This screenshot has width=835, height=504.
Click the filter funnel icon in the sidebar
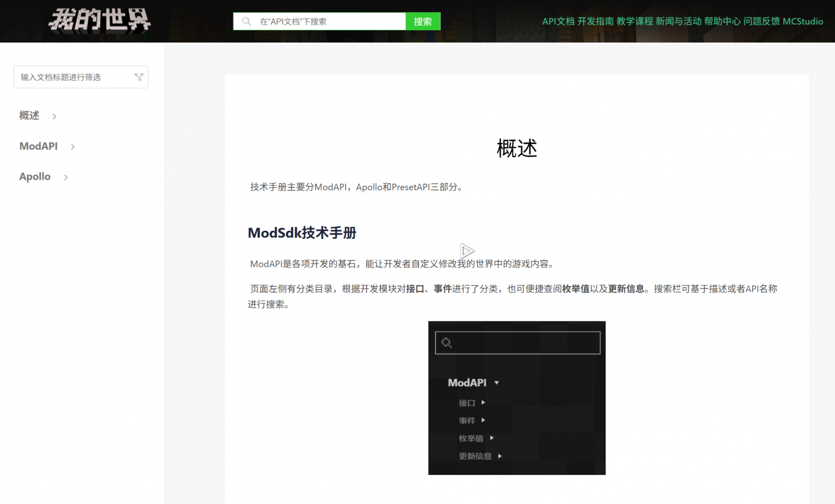(x=139, y=77)
